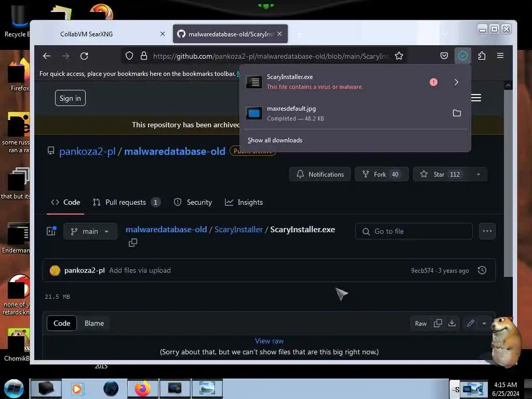Viewport: 532px width, 399px height.
Task: Open the Firefox extensions puzzle icon
Action: 482,56
